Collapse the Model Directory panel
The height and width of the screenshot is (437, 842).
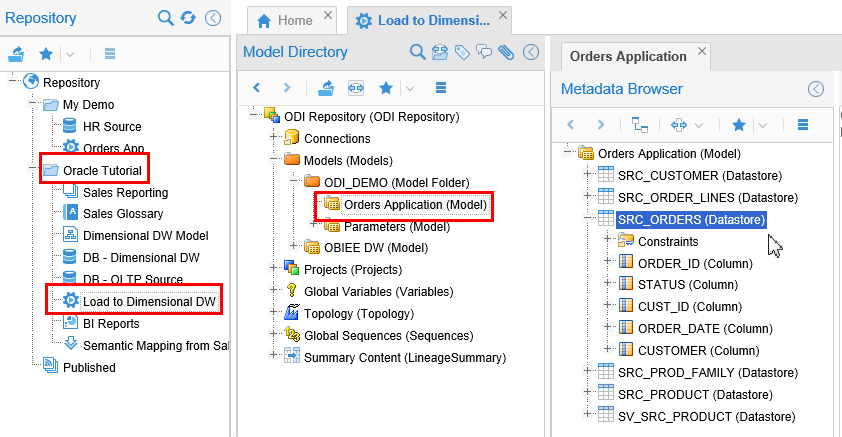coord(531,52)
